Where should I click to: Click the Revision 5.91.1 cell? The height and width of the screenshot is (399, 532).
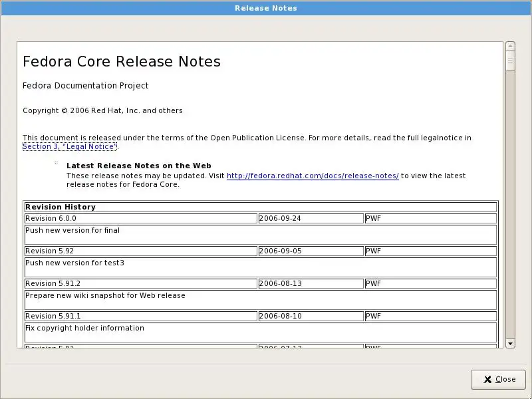141,317
